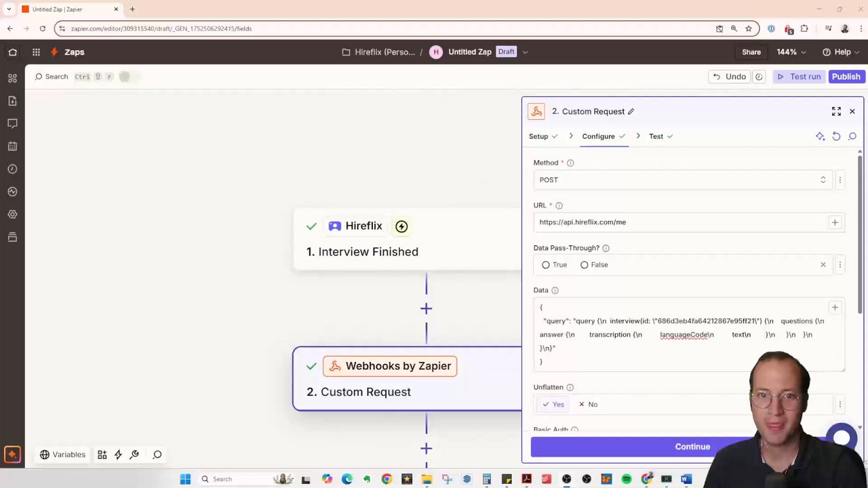
Task: Open the Zapier home icon
Action: [x=12, y=52]
